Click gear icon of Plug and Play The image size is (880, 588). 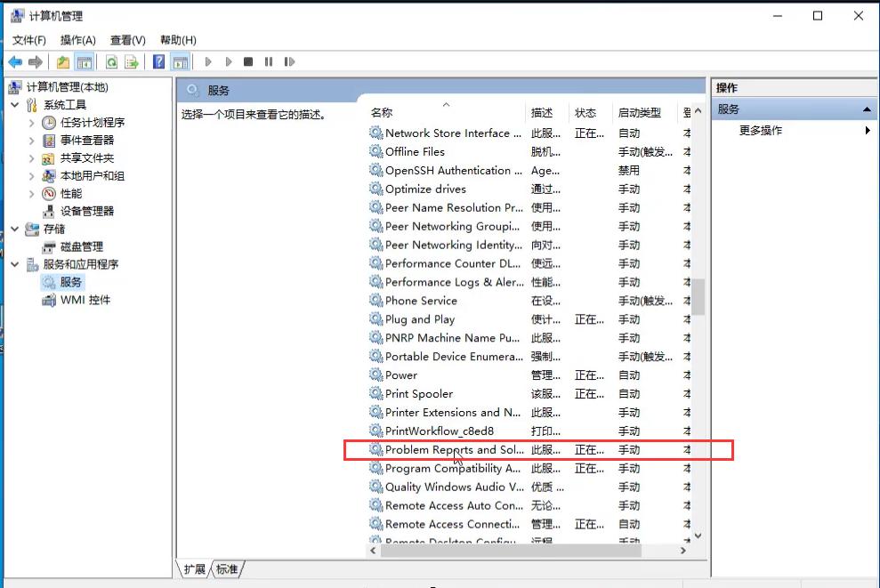pos(375,318)
